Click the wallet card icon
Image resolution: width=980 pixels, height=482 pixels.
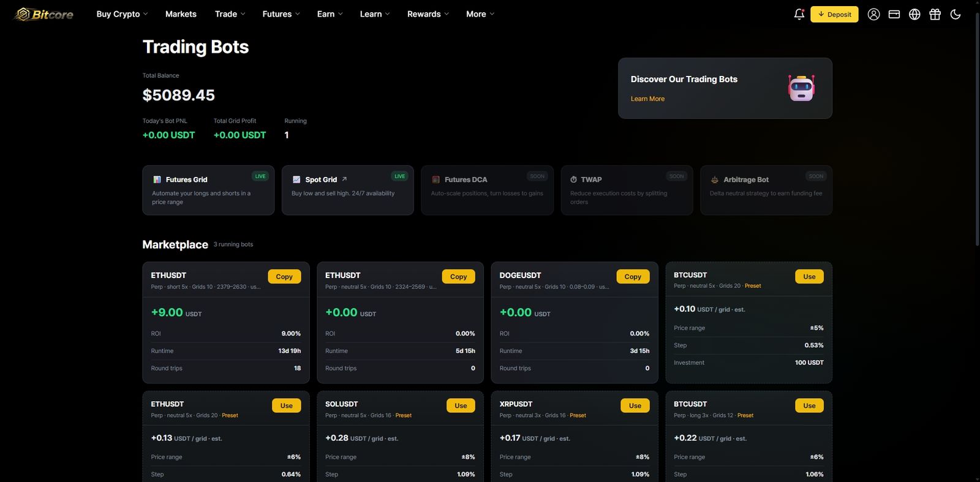point(894,14)
